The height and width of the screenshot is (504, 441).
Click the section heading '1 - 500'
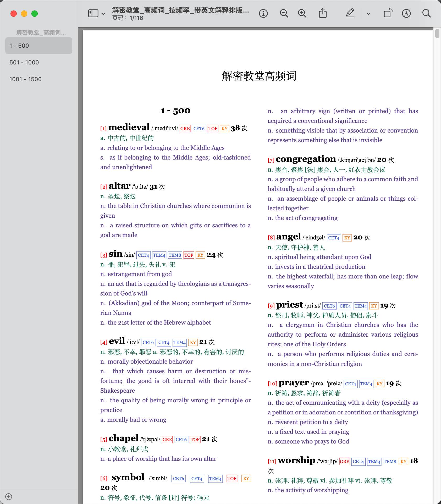tap(175, 111)
